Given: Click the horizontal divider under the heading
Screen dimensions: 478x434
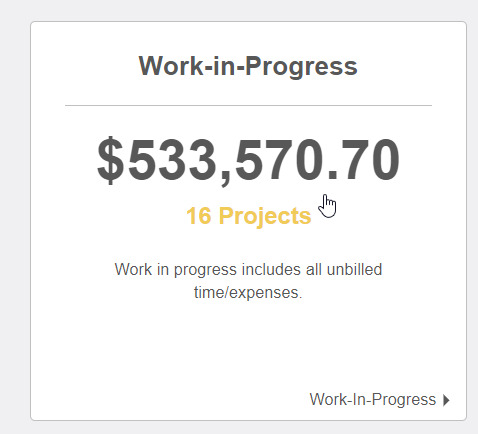Looking at the screenshot, I should click(248, 105).
